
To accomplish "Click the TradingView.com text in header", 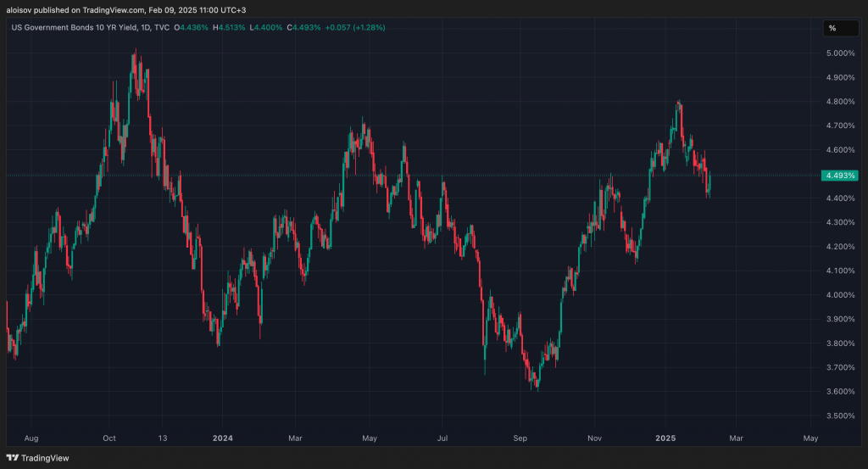I will pyautogui.click(x=113, y=10).
